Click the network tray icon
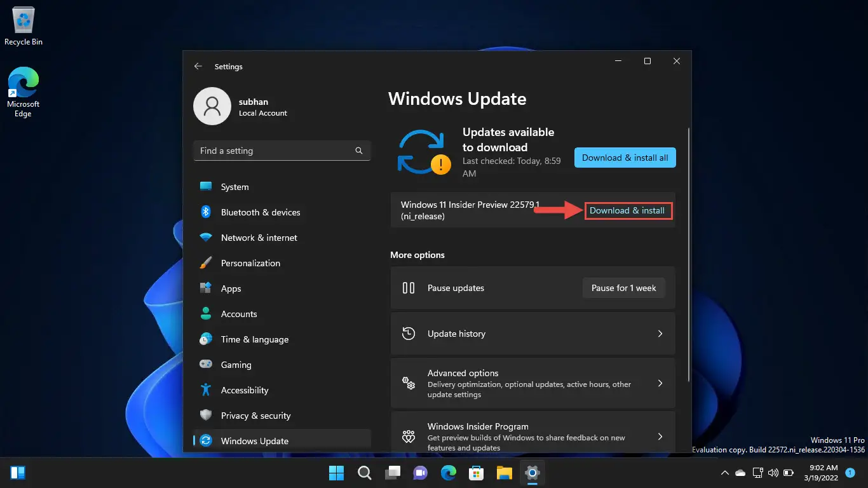 [757, 473]
